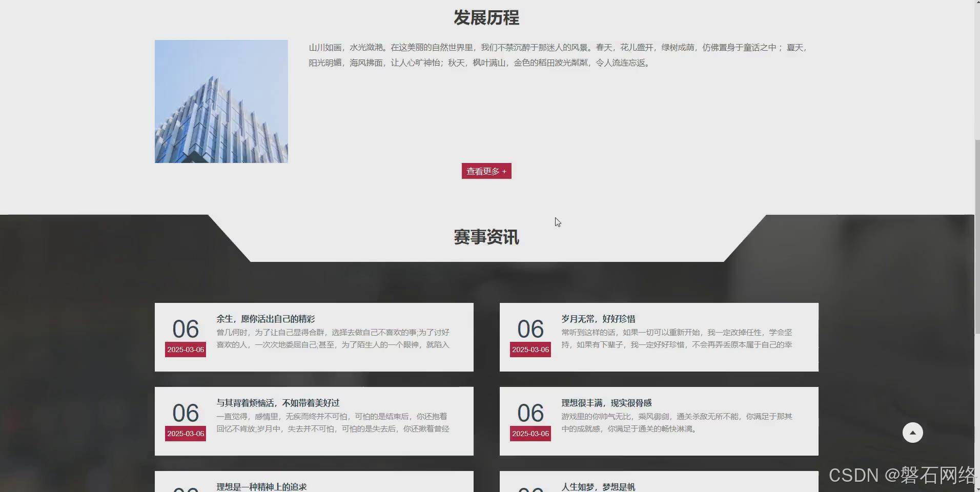Click the back-to-top circular arrow icon
Viewport: 980px width, 492px height.
(912, 432)
